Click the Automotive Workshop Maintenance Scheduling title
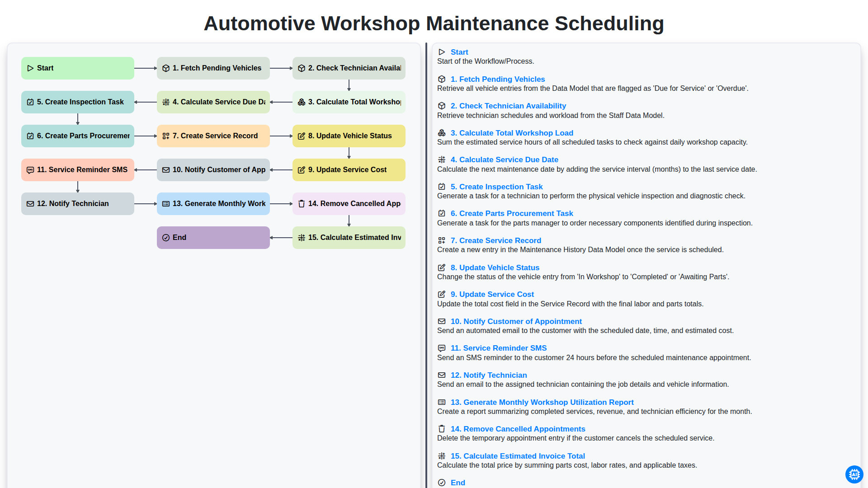 (434, 23)
